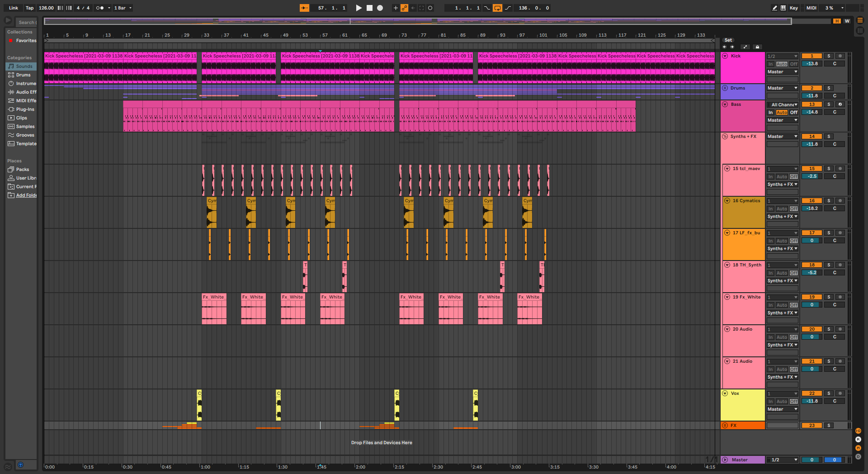The image size is (868, 474).
Task: Select Samples category in browser
Action: [21, 126]
